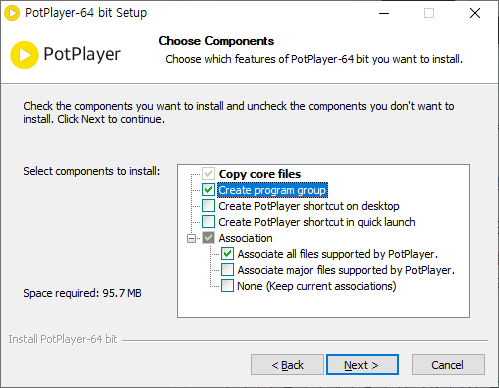Click the PotPlayer icon in the title bar

[12, 13]
